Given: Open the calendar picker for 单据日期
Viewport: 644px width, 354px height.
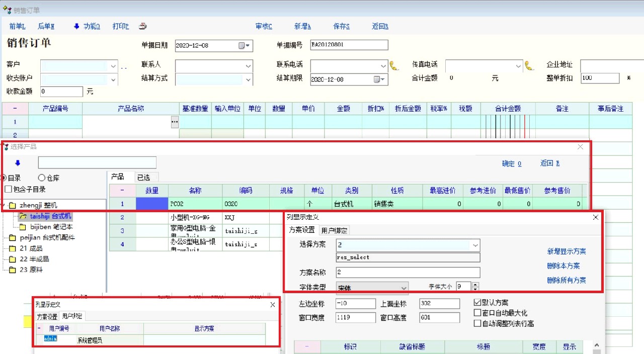Looking at the screenshot, I should [x=244, y=46].
